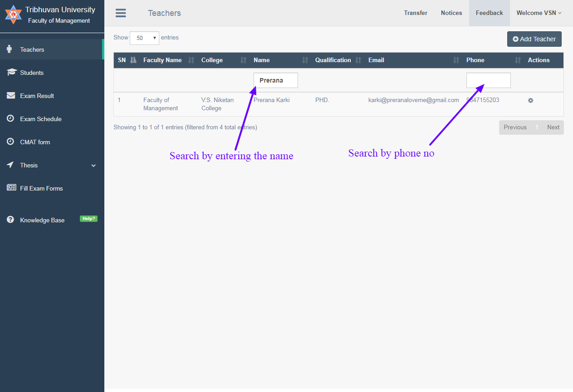Open the gear actions icon for Prerana Karki

pyautogui.click(x=530, y=100)
